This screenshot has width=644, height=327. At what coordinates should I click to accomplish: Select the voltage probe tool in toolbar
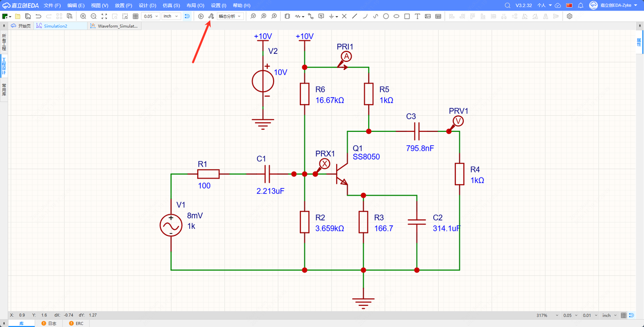pyautogui.click(x=253, y=16)
